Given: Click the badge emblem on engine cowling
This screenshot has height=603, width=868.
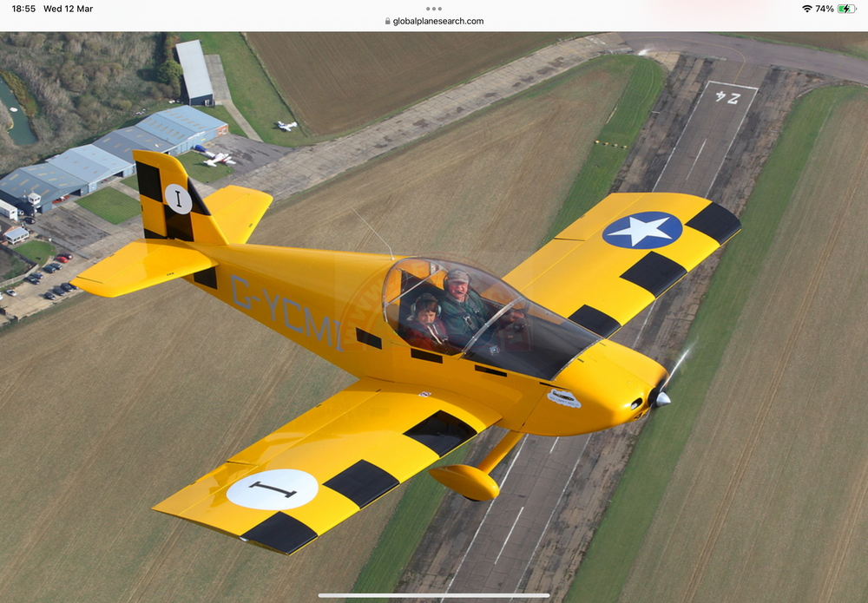Looking at the screenshot, I should 563,398.
